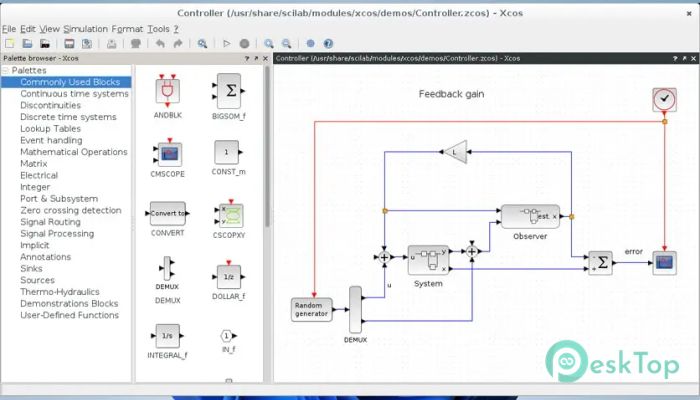Open the File menu
The image size is (700, 400).
9,29
